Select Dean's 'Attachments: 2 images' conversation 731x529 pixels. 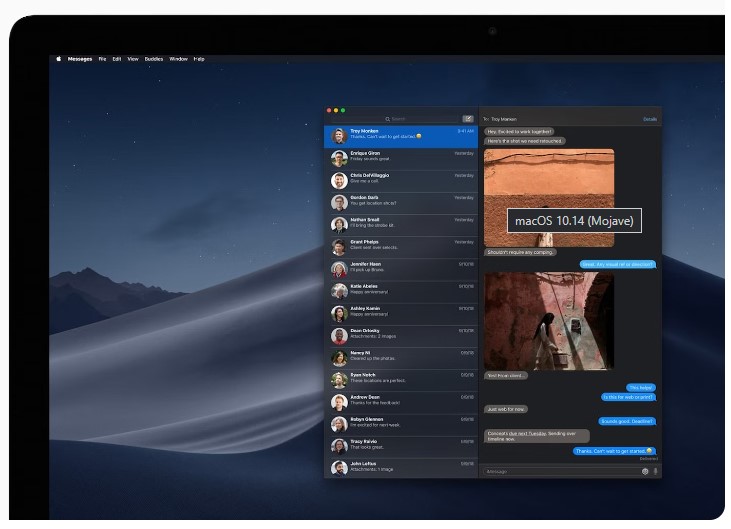[x=401, y=336]
